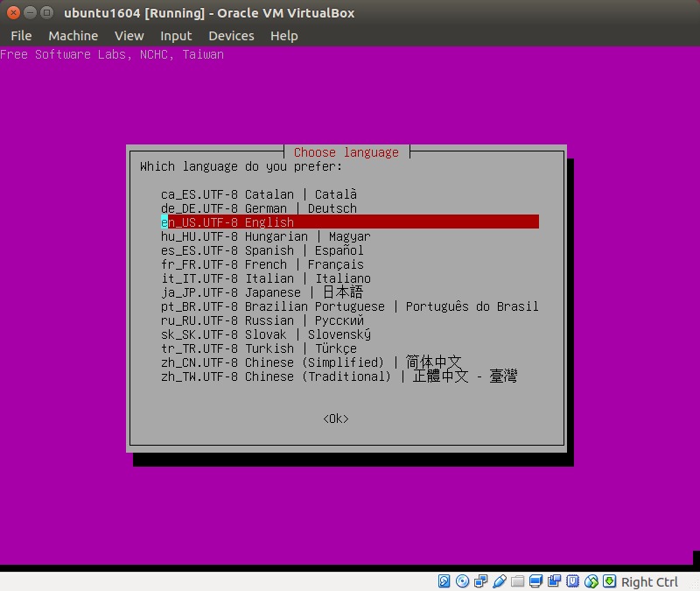
Task: Pick fr_FR.UTF-8 French language option
Action: point(262,264)
